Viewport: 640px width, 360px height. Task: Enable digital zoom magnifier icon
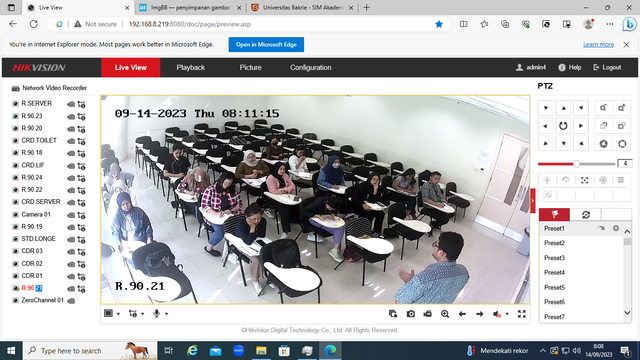coord(445,314)
